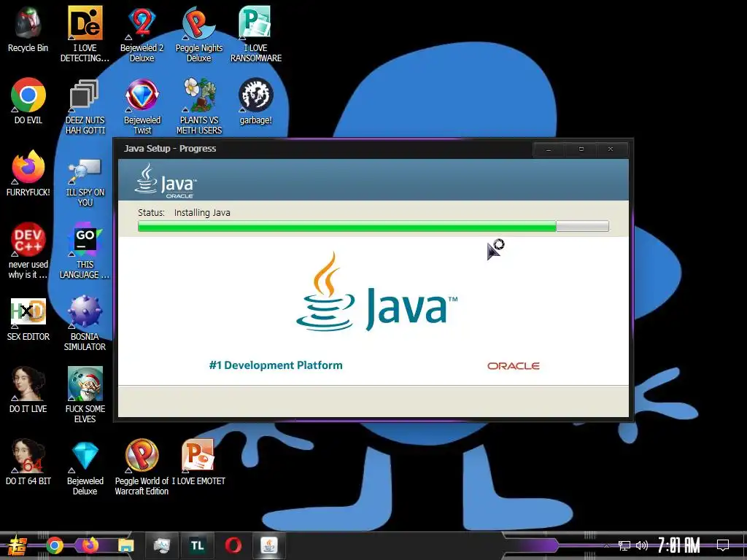747x560 pixels.
Task: Launch the Bejeweled Deluxe diamond shortcut
Action: (x=85, y=467)
